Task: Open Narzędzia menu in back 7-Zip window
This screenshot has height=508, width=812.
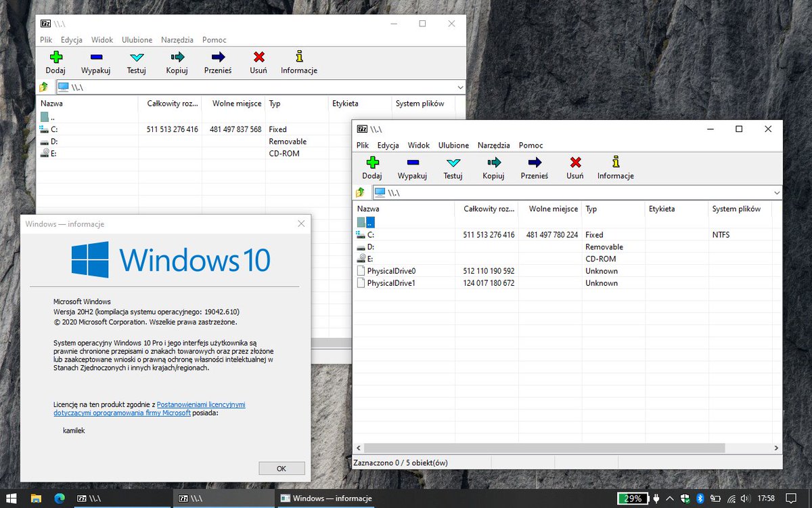Action: pos(177,40)
